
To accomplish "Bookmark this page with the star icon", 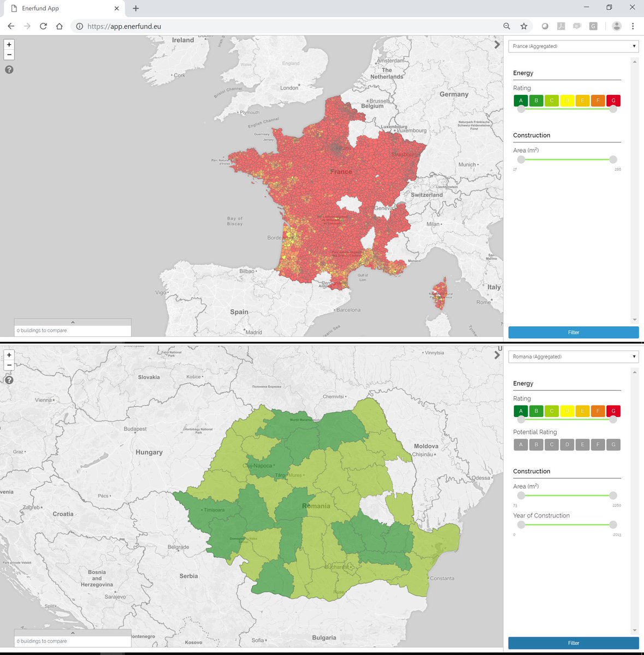I will [524, 26].
